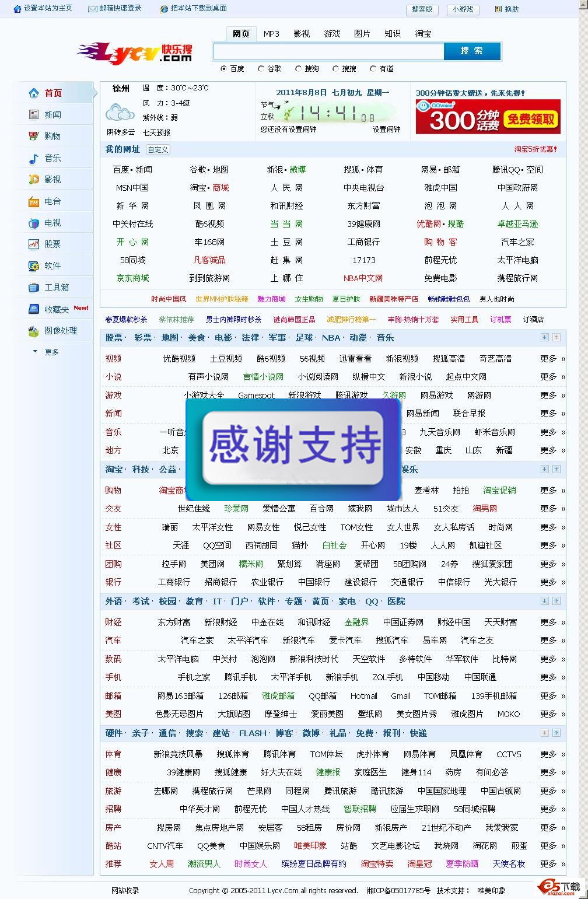The width and height of the screenshot is (588, 899).
Task: Open the 购物 sidebar shopping cart icon
Action: 34,136
